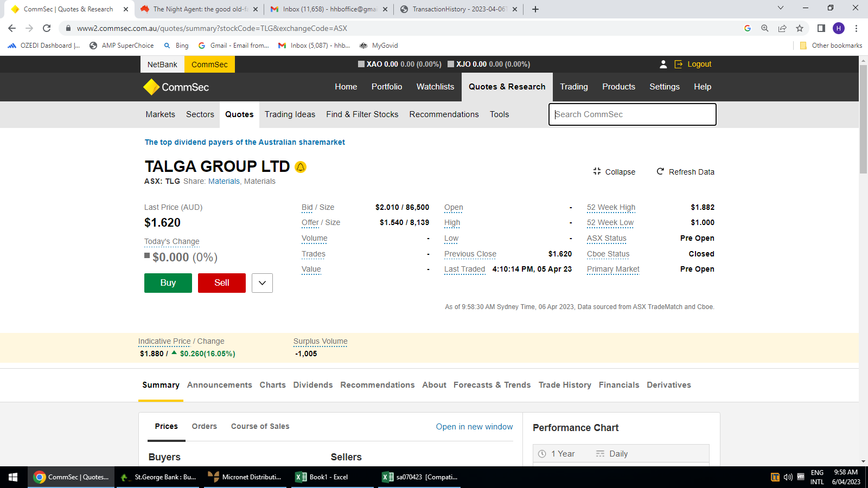Viewport: 868px width, 488px height.
Task: Switch to sa070423 Excel taskbar item
Action: pyautogui.click(x=419, y=477)
